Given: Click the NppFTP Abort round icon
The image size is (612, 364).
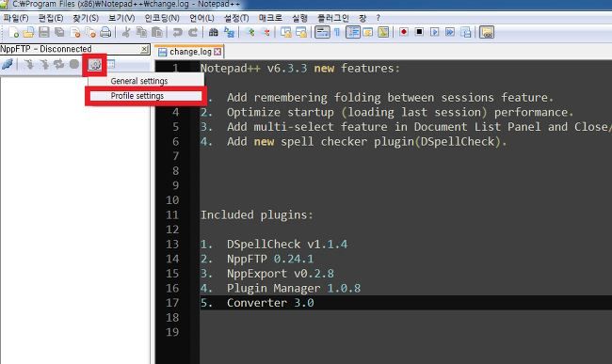Looking at the screenshot, I should [x=74, y=64].
